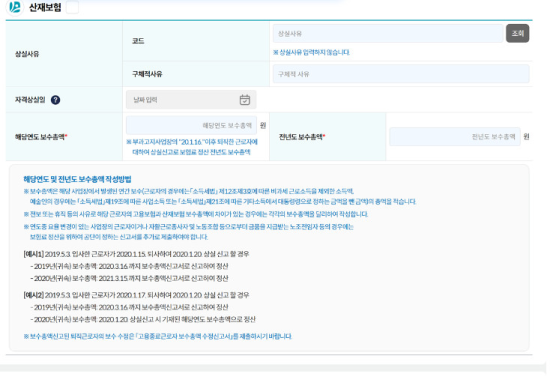The height and width of the screenshot is (385, 550).
Task: Click the note mentioning 소득세법 제12조제3호
Action: (x=189, y=191)
